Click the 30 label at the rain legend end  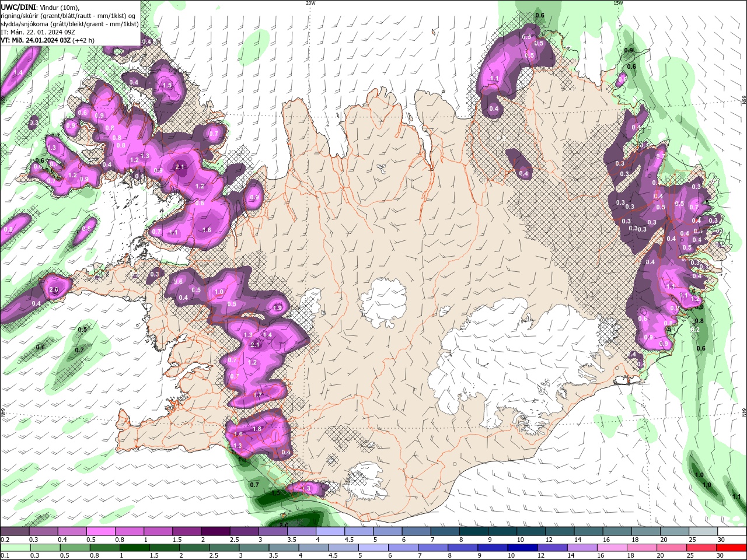(x=721, y=556)
